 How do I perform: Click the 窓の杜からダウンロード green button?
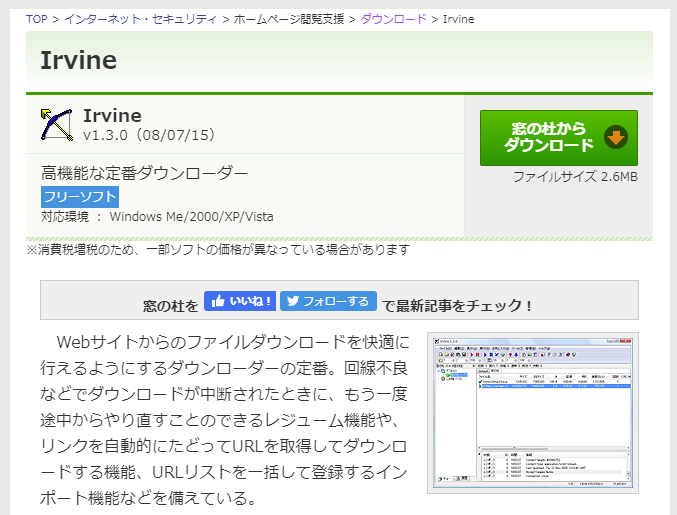coord(559,138)
